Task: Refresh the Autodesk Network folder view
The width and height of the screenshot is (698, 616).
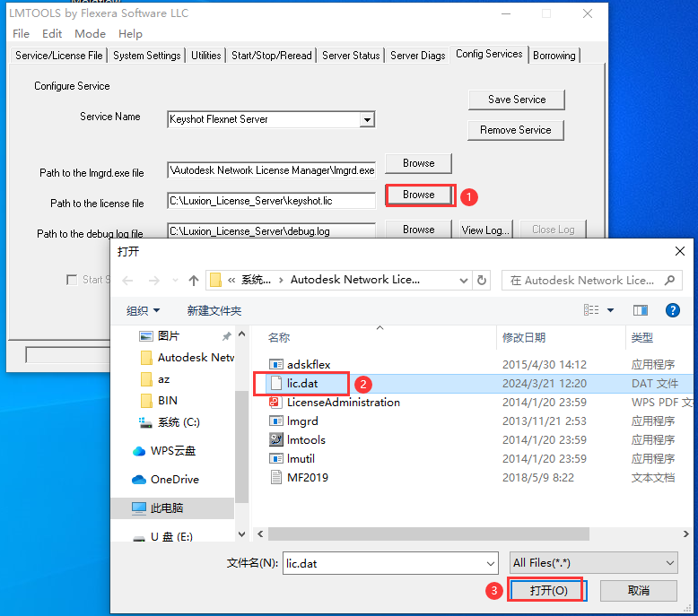Action: point(482,280)
